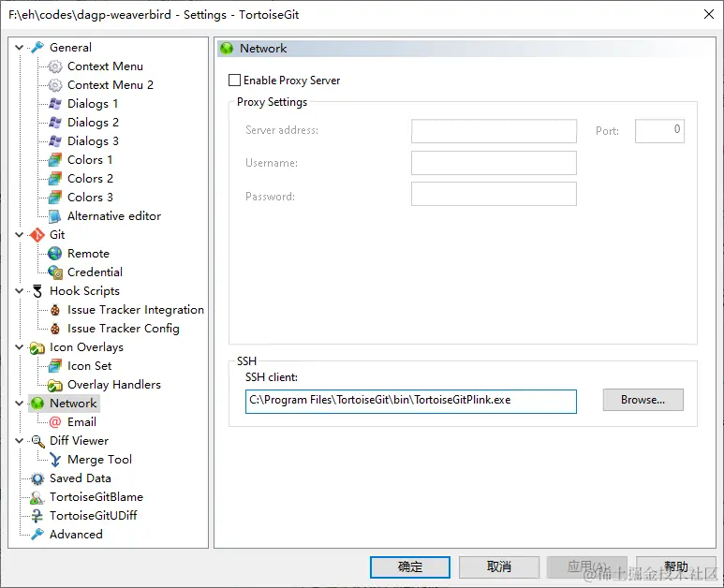724x588 pixels.
Task: Open the Email @ icon entry
Action: click(55, 422)
